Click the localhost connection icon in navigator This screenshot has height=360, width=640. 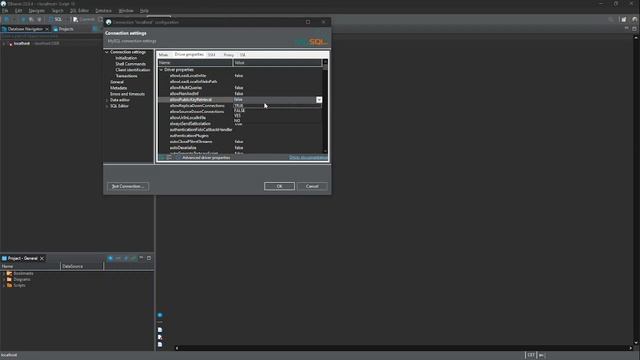pyautogui.click(x=11, y=43)
